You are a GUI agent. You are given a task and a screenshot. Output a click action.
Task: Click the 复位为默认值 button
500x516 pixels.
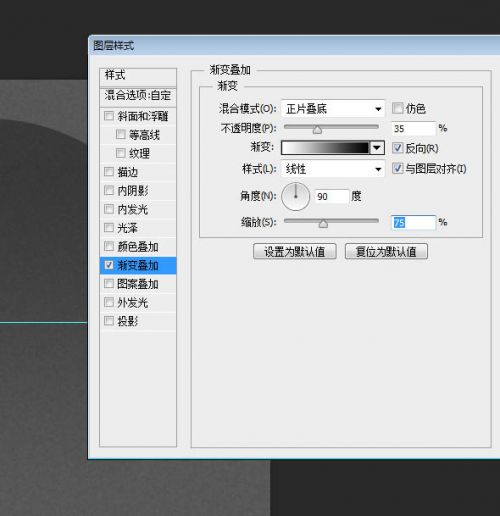[386, 251]
